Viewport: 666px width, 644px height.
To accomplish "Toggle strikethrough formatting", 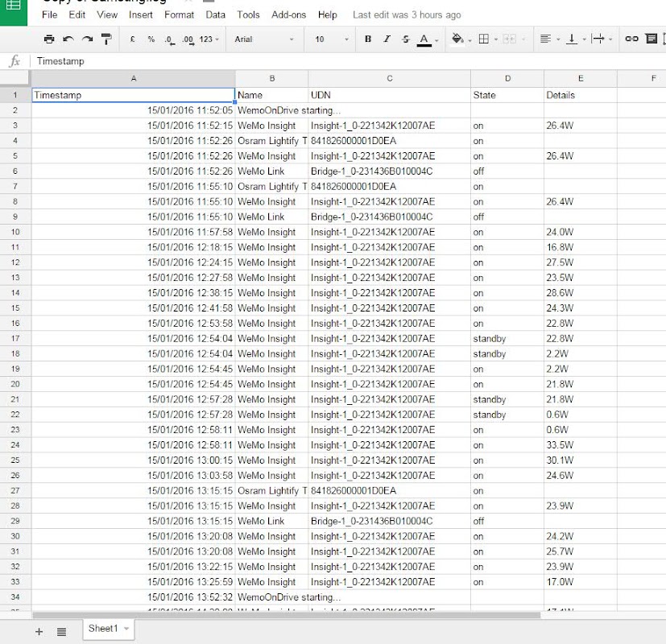I will point(406,39).
